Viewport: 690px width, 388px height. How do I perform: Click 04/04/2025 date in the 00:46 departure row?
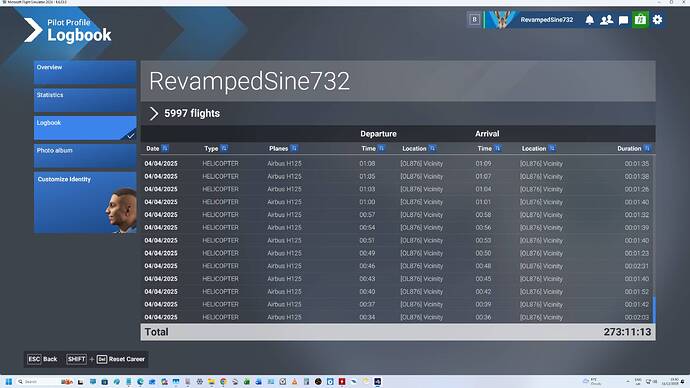click(161, 266)
